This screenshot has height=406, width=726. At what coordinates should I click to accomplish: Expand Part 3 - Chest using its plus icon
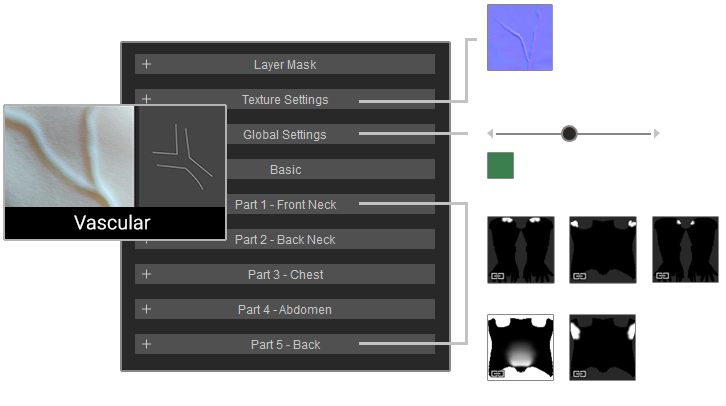pyautogui.click(x=147, y=274)
